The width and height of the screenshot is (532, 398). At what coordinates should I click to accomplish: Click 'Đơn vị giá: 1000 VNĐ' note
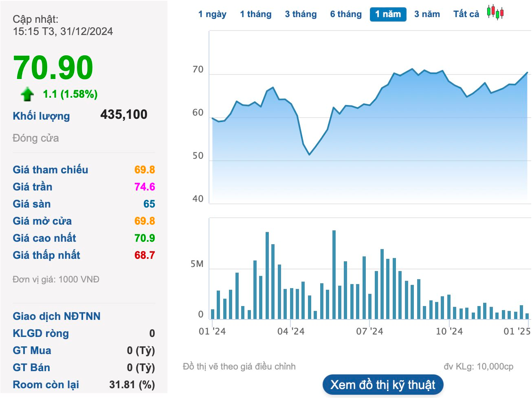(56, 280)
